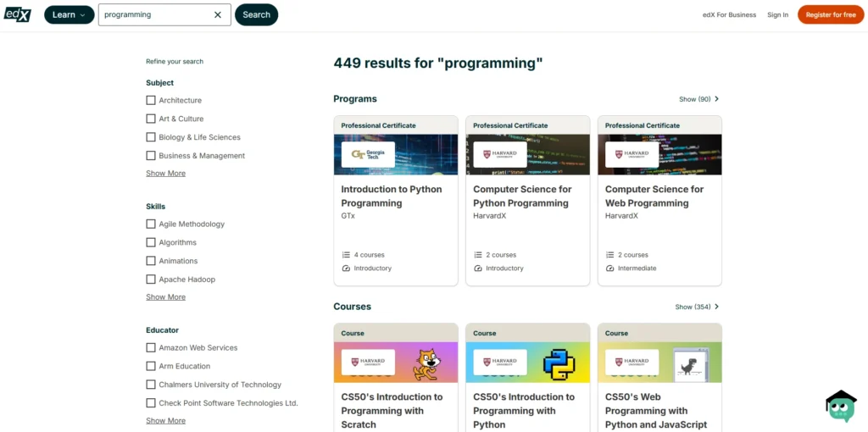This screenshot has width=868, height=432.
Task: Click Harvard logo on Computer Science for Web Programming
Action: 632,155
